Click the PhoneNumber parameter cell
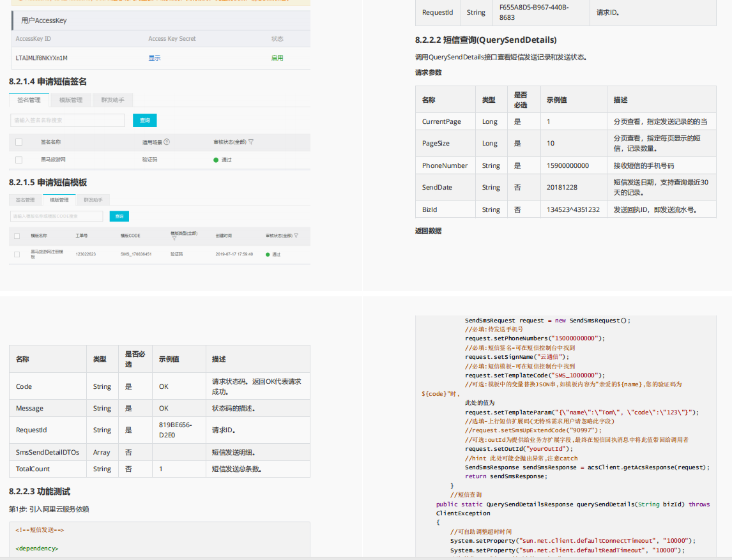Viewport: 732px width, 560px height. tap(445, 165)
